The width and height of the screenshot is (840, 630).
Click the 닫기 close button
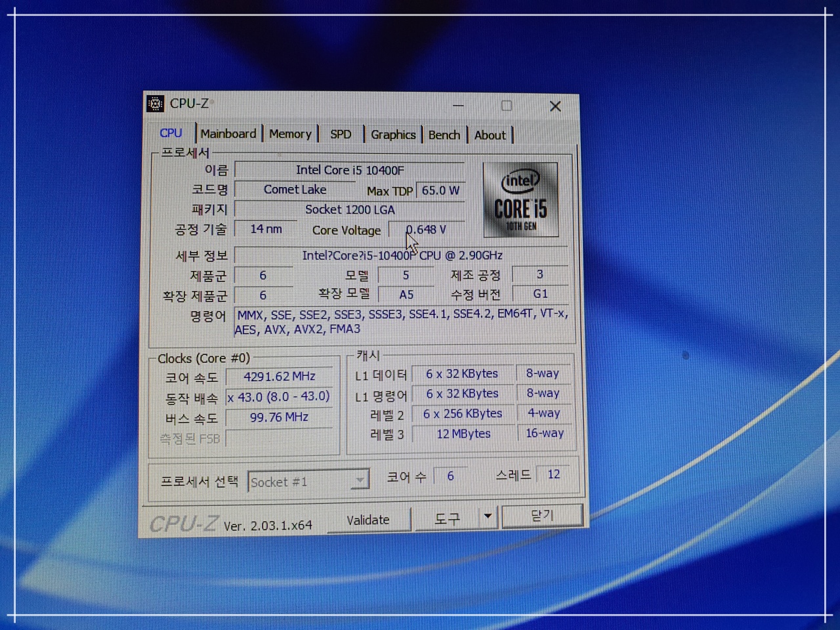tap(542, 516)
